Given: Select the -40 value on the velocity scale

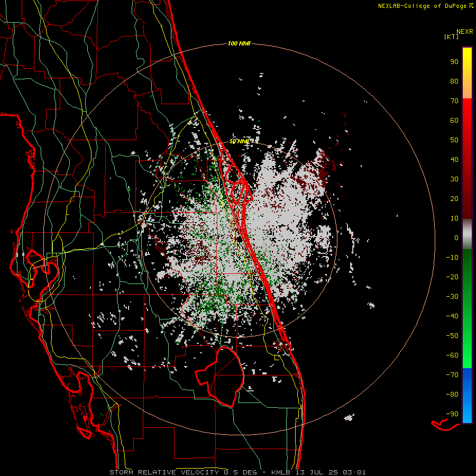Looking at the screenshot, I should coord(452,316).
